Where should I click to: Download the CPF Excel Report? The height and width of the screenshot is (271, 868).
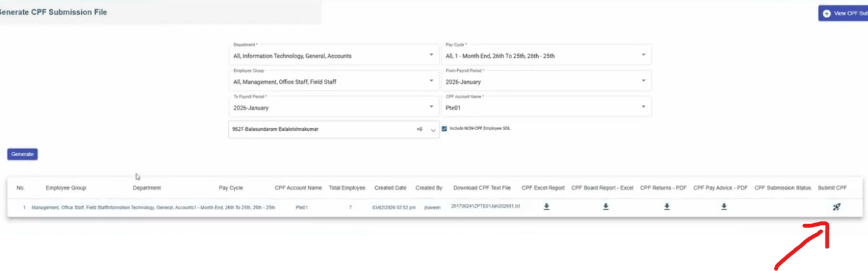point(546,207)
